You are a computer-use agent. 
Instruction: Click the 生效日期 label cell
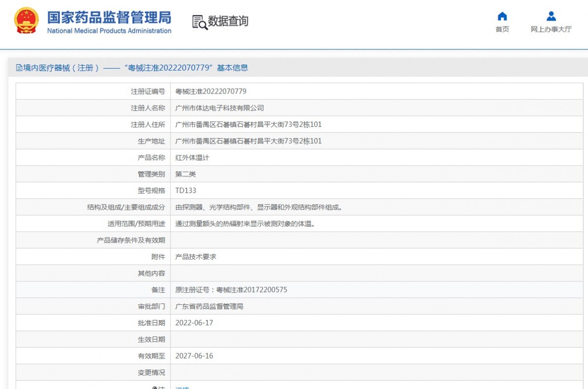coord(93,340)
